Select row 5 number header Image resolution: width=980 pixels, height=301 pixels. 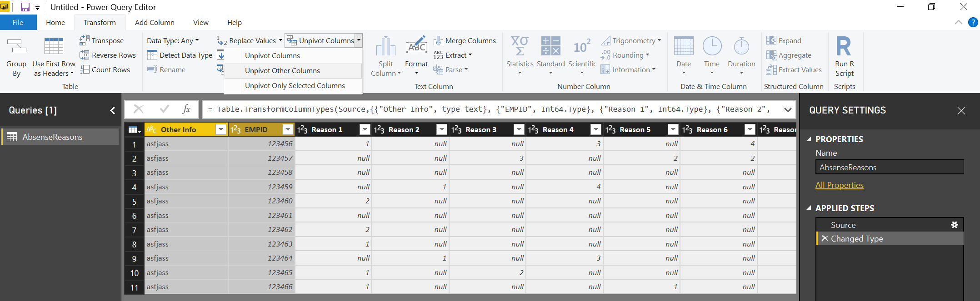pos(134,201)
